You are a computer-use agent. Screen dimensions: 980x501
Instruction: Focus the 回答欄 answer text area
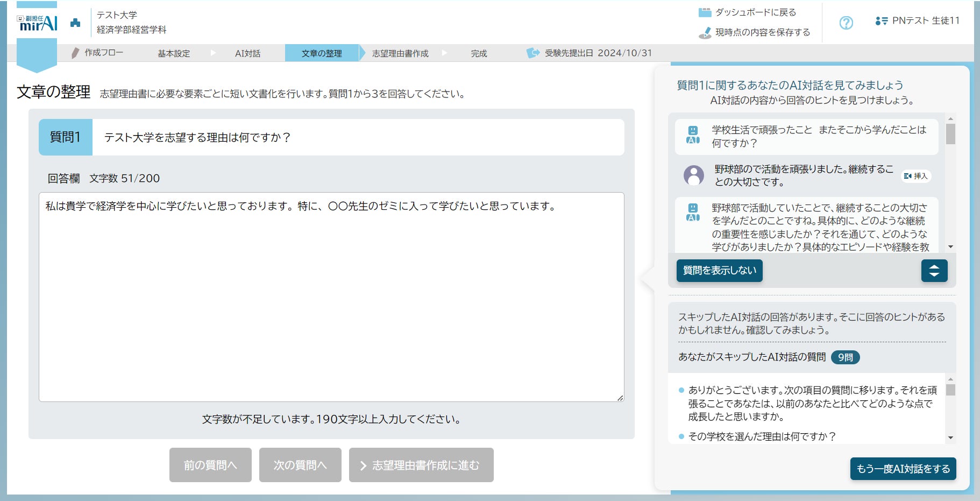pos(331,297)
